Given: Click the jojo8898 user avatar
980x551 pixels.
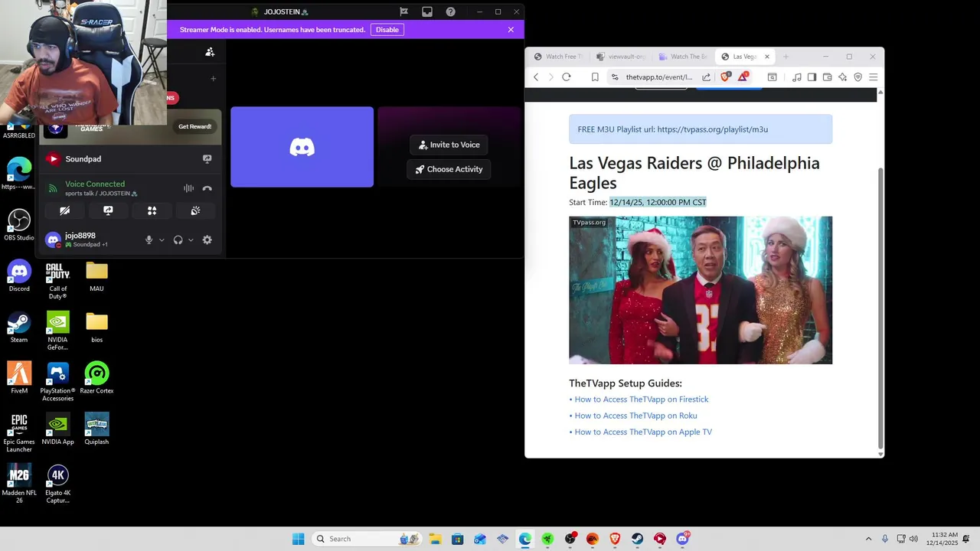Looking at the screenshot, I should [x=53, y=240].
